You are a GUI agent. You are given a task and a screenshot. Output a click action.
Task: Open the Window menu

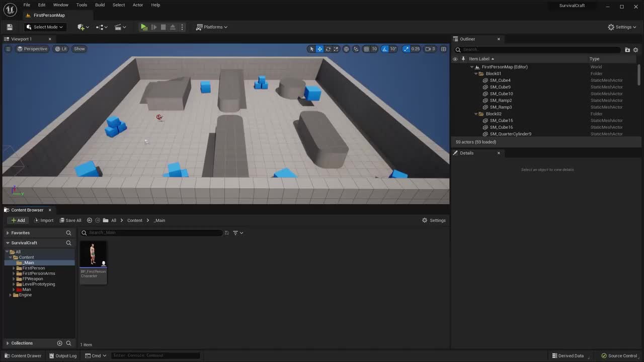[61, 5]
